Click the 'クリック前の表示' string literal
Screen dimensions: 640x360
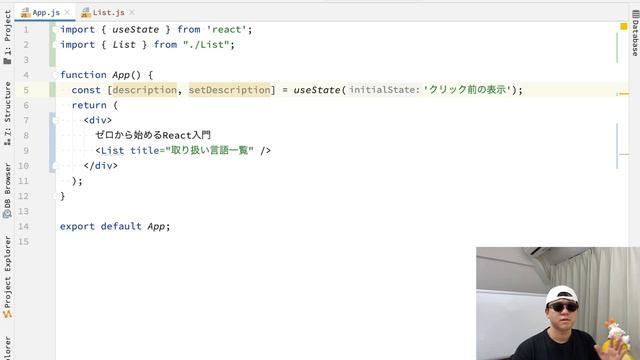[x=467, y=90]
